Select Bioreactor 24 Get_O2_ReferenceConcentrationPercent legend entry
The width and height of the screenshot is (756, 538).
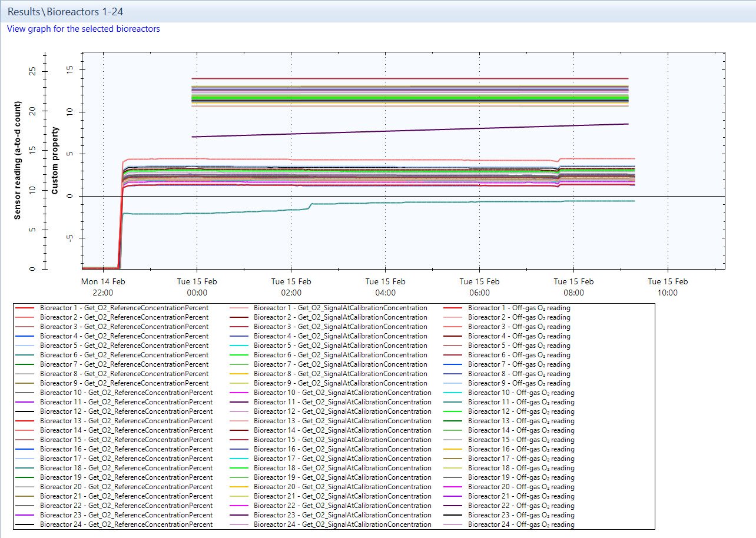[x=126, y=524]
